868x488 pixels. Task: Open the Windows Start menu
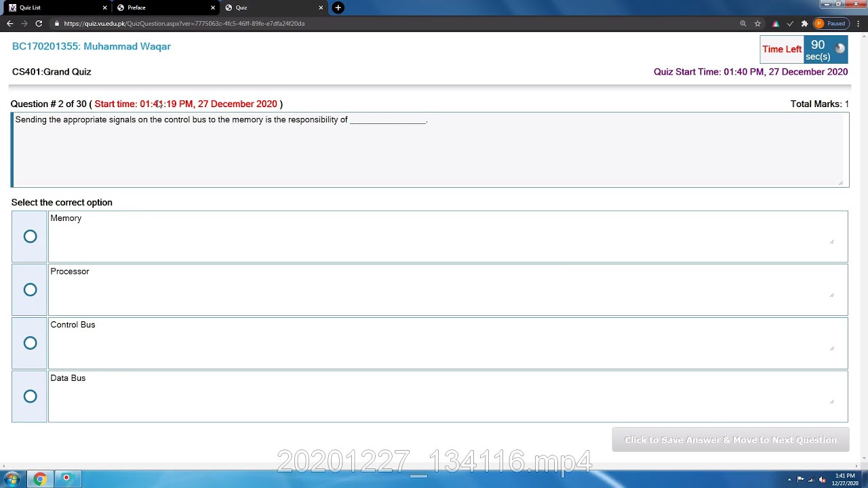tap(12, 479)
